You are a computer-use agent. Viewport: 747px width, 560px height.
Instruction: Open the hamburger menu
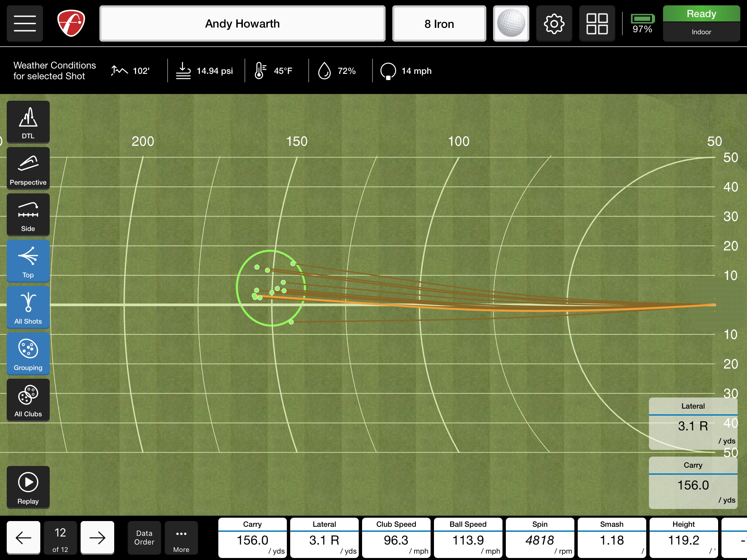pyautogui.click(x=24, y=23)
